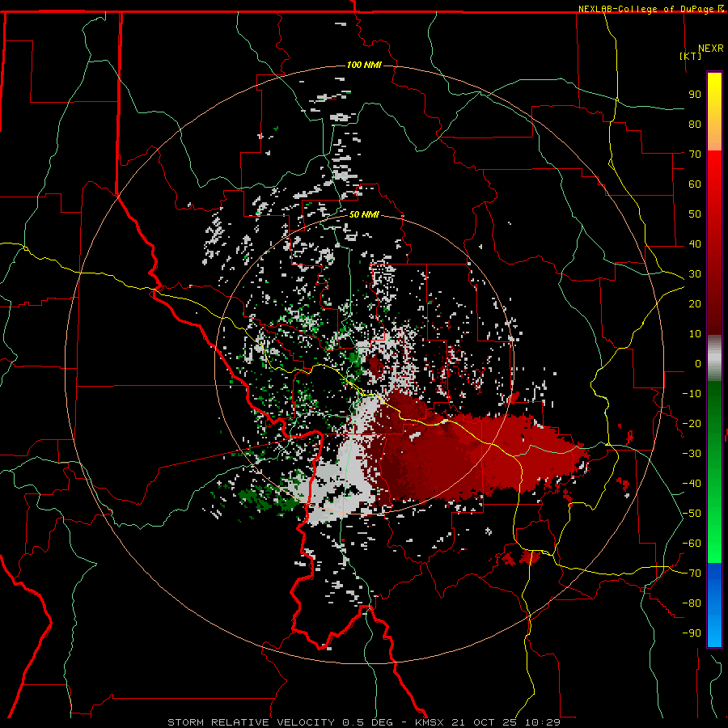Viewport: 728px width, 728px height.
Task: Click the -50 value on the velocity scale
Action: [692, 513]
